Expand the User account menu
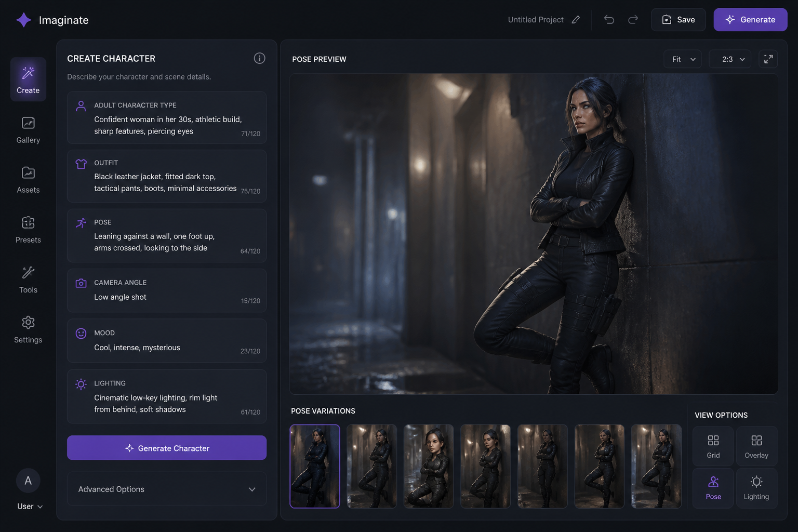Screen dimensions: 798x532 pos(30,507)
